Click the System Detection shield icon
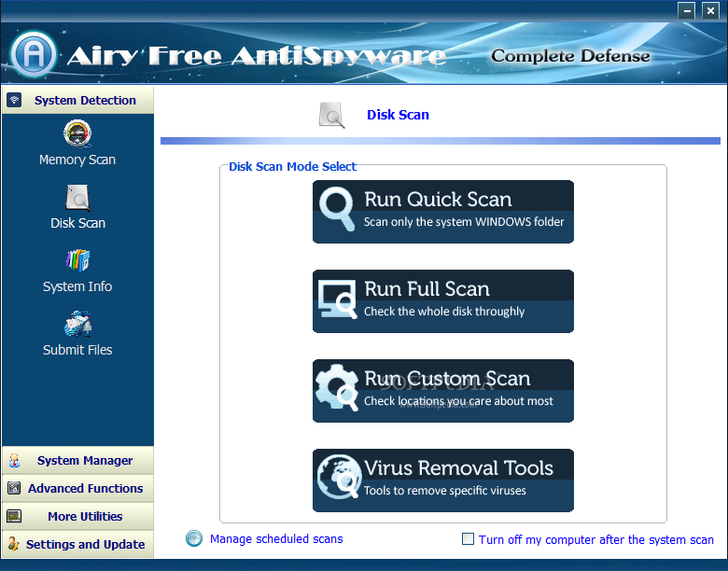Screen dimensions: 728x571 [x=14, y=100]
